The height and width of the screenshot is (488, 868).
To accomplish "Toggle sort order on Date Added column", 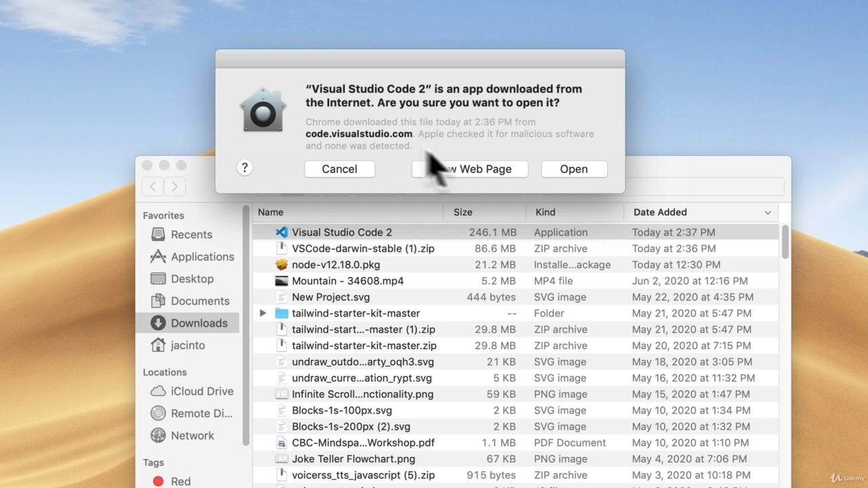I will 701,212.
